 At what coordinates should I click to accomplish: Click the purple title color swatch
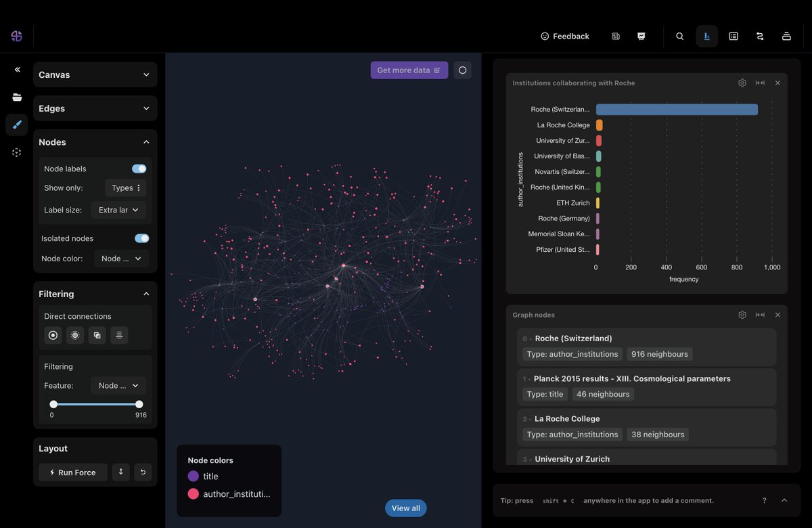pos(194,476)
